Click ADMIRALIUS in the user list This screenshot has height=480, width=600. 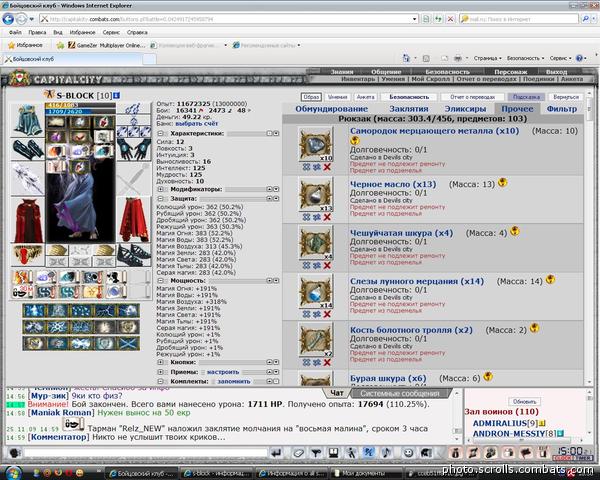[x=500, y=423]
